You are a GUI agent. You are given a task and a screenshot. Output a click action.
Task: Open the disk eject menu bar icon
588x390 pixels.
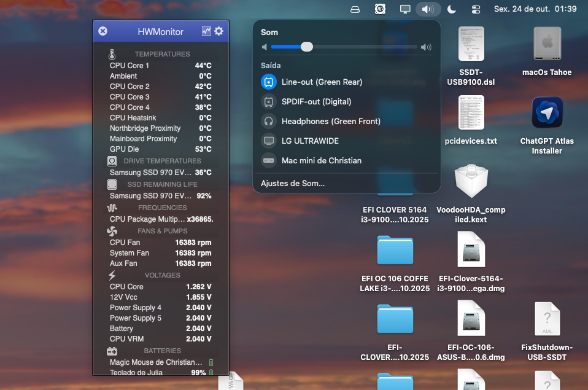[x=355, y=9]
